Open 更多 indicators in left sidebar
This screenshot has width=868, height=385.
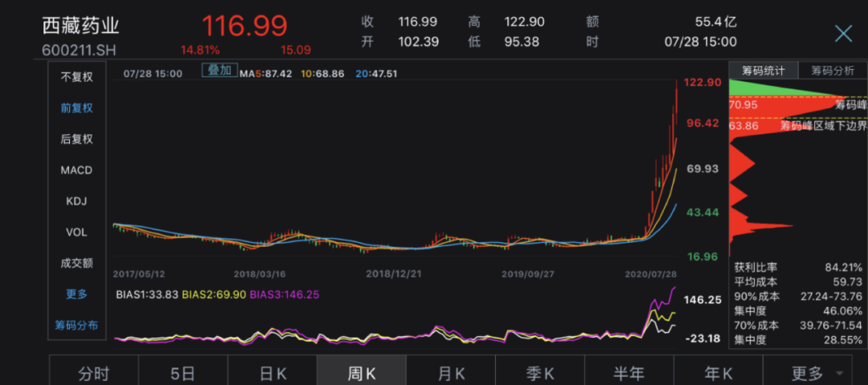click(76, 294)
